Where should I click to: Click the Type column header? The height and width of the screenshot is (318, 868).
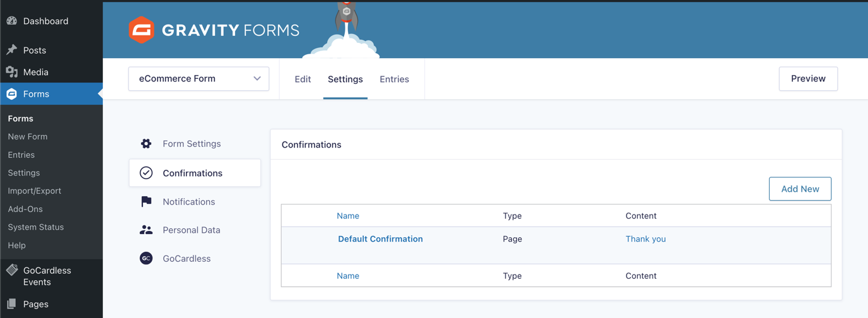click(512, 216)
